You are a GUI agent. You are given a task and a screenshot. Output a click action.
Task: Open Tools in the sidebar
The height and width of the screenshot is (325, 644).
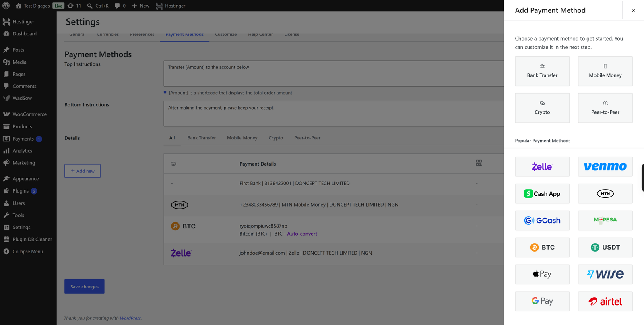point(28,215)
